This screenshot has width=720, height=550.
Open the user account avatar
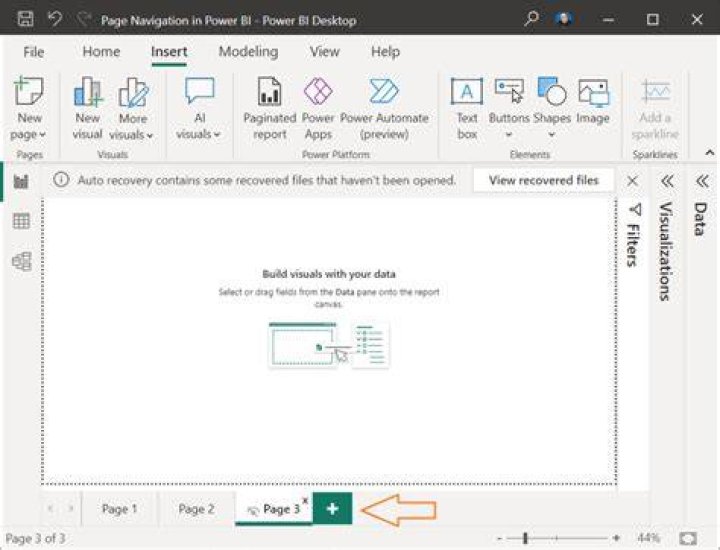pyautogui.click(x=563, y=19)
